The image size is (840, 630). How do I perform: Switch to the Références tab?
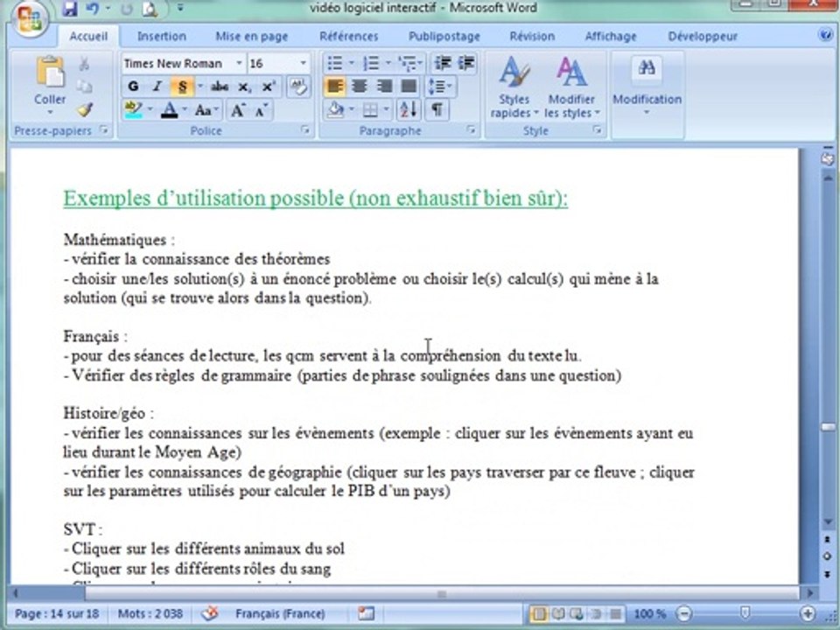pyautogui.click(x=349, y=37)
